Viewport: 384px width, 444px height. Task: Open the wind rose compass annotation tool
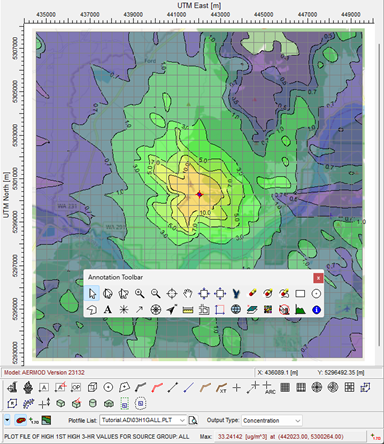tap(156, 310)
